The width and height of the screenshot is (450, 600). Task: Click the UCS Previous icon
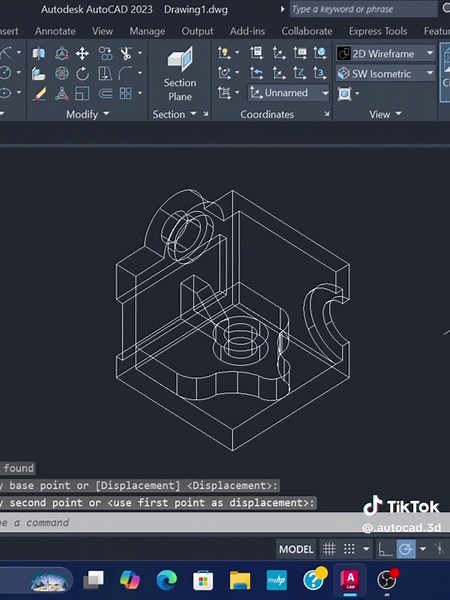[256, 73]
